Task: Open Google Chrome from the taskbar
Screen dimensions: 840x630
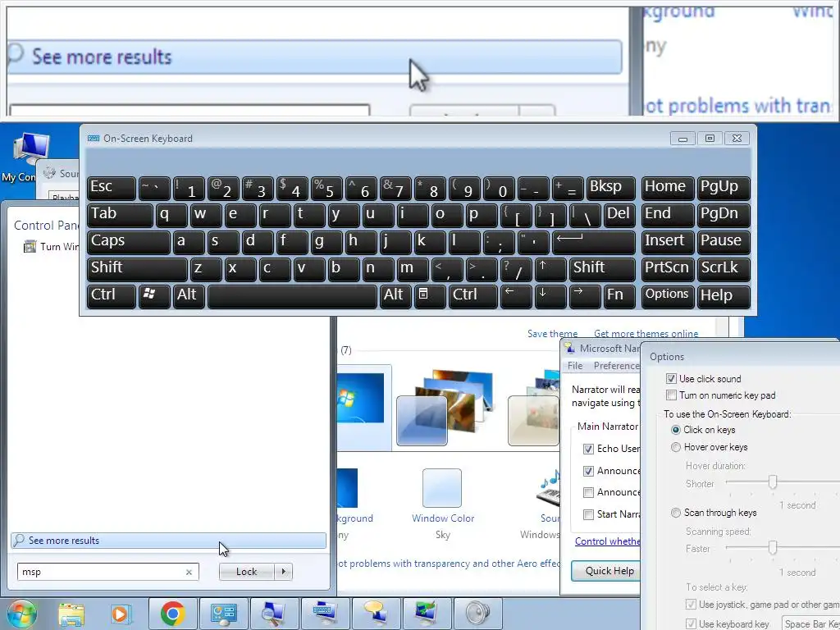Action: [x=172, y=614]
